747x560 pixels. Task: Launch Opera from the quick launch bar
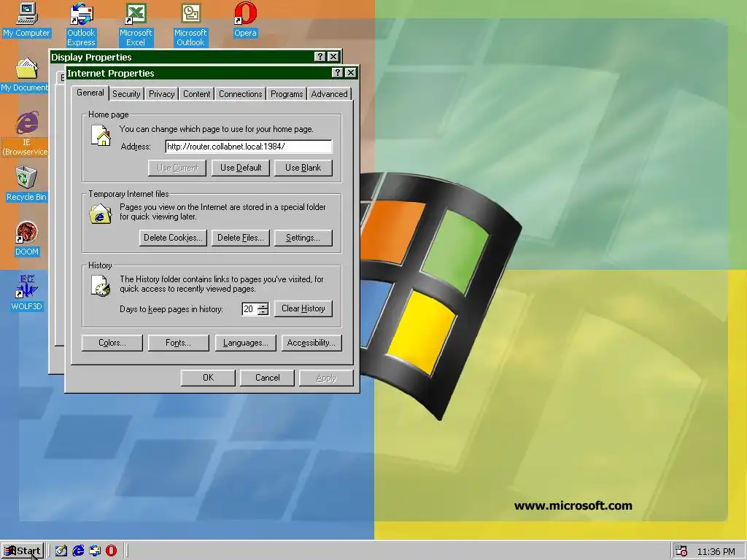tap(111, 551)
